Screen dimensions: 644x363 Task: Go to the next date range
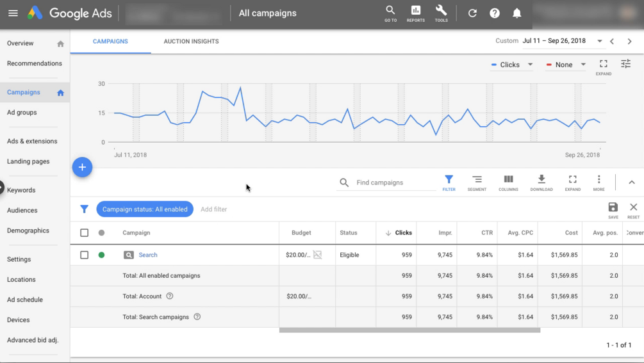tap(629, 41)
